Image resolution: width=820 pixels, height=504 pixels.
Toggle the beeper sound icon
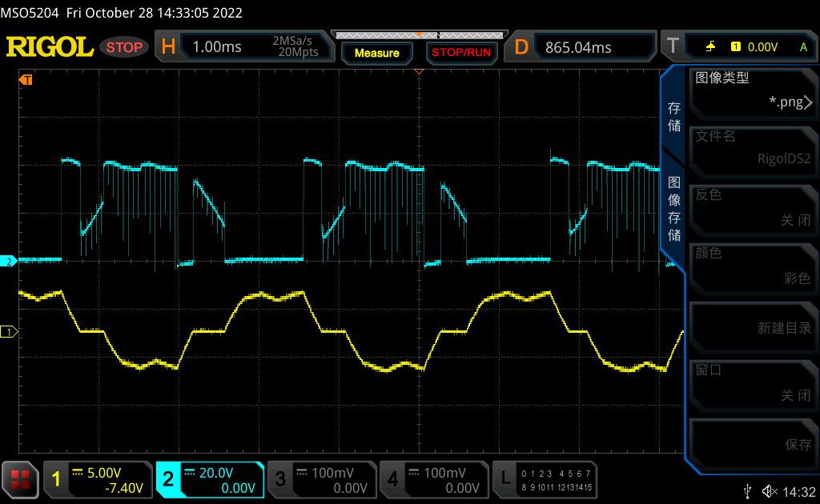[770, 490]
